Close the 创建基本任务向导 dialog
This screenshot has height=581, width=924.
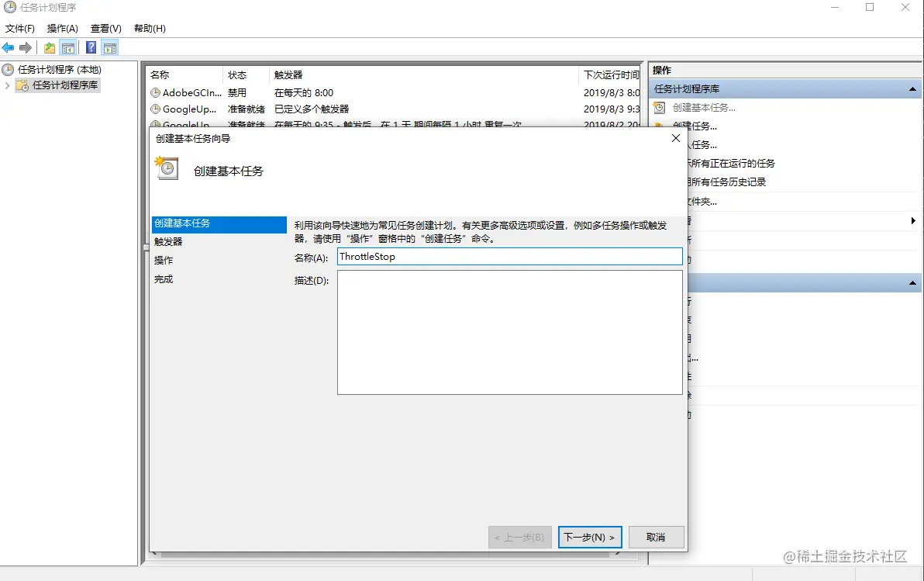click(x=675, y=138)
